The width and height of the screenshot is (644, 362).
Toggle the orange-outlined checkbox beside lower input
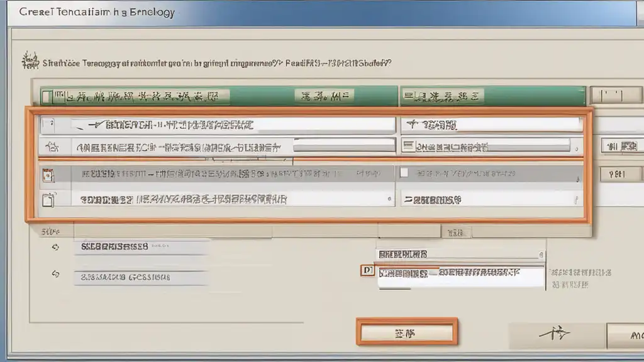pyautogui.click(x=367, y=270)
